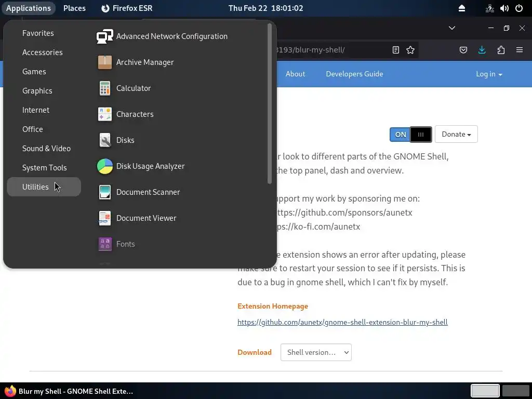Launch Characters app icon

click(104, 114)
